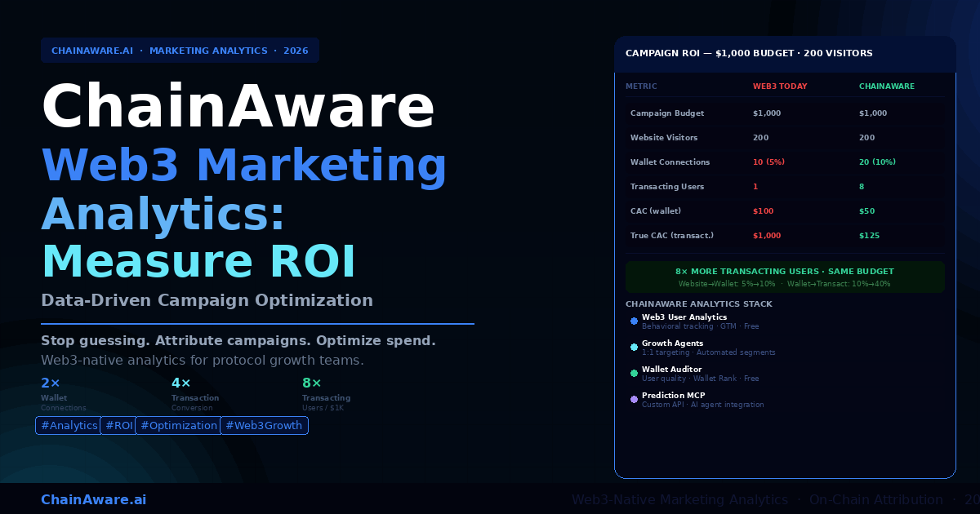Image resolution: width=980 pixels, height=514 pixels.
Task: Select the True CAC (transact.) row label
Action: pos(672,236)
